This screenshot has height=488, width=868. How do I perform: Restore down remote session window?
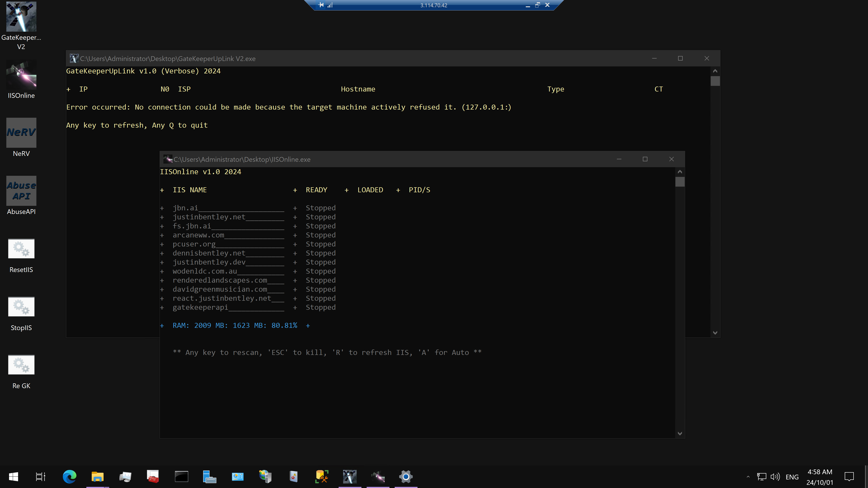538,5
